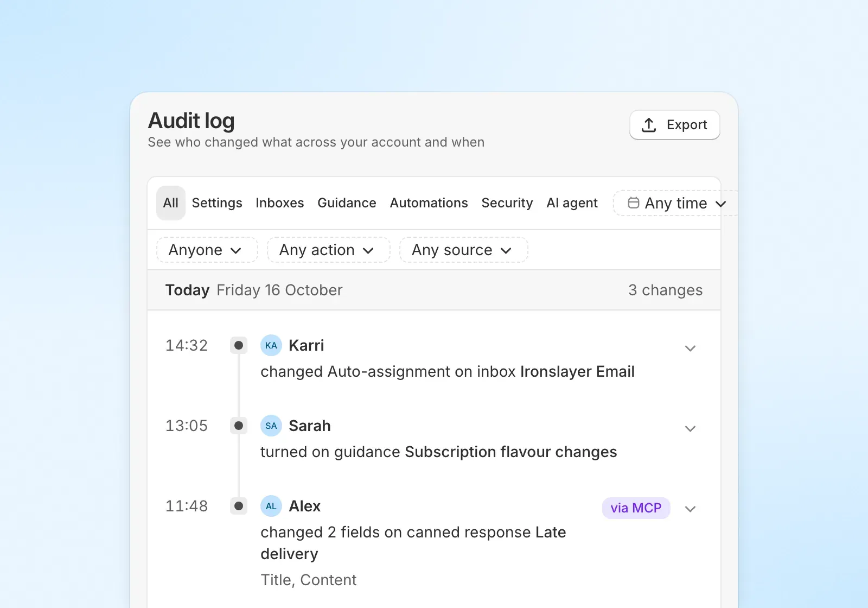This screenshot has height=608, width=868.
Task: Click guidance Subscription flavour changes
Action: tap(511, 452)
